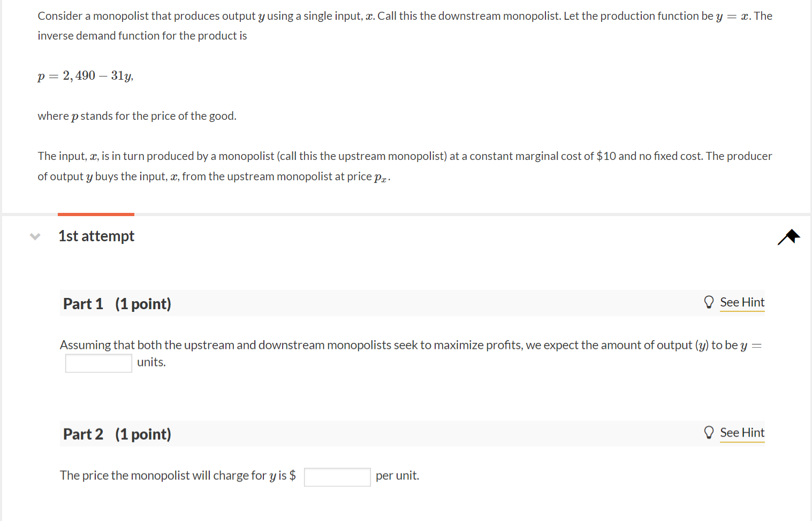Image resolution: width=812 pixels, height=521 pixels.
Task: Click the units answer box in Part 1
Action: pos(98,363)
